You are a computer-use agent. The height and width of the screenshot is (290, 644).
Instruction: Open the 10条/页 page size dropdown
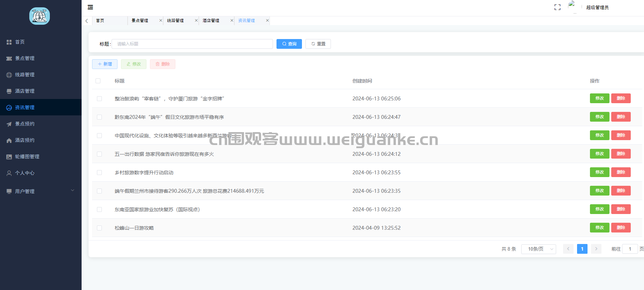[x=538, y=249]
